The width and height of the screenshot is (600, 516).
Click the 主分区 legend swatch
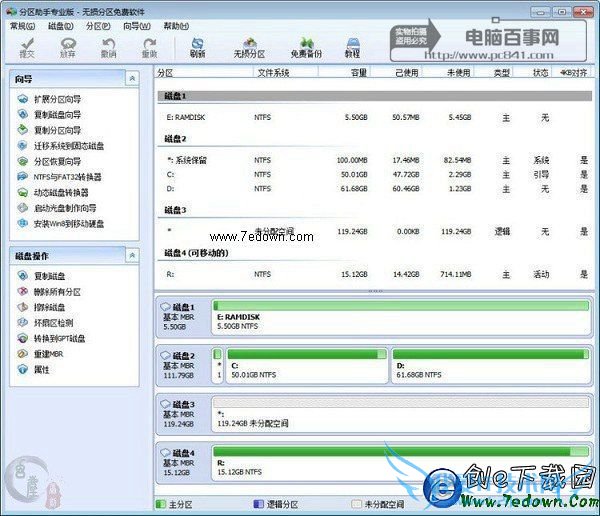161,504
